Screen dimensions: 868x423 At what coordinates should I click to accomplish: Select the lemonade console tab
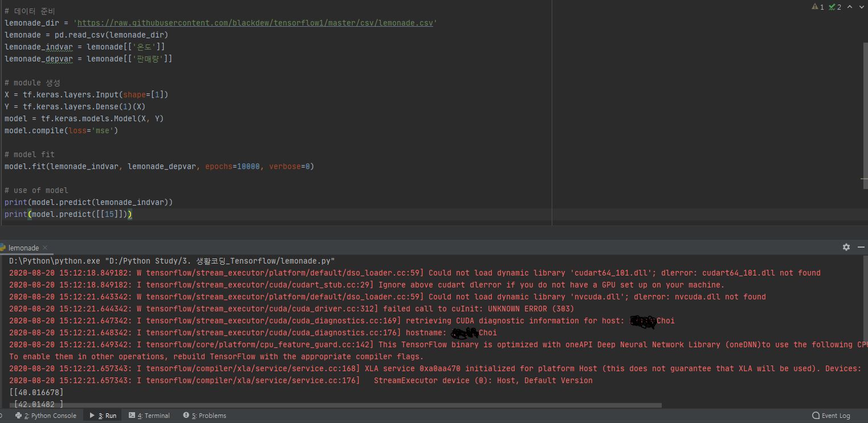tap(23, 248)
